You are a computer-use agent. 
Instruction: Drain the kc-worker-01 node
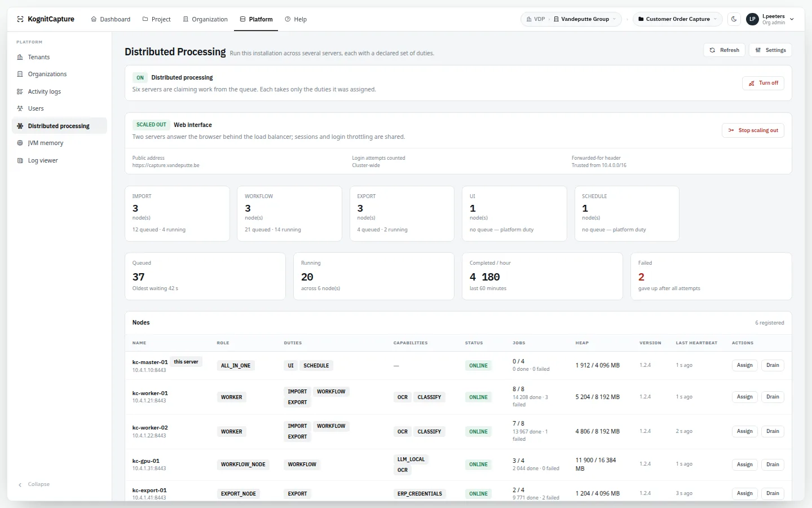point(773,397)
